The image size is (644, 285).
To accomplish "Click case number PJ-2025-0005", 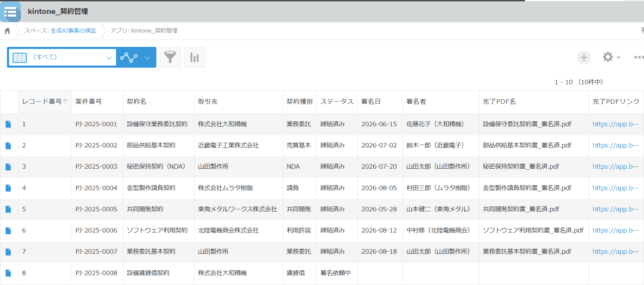I will (x=96, y=209).
